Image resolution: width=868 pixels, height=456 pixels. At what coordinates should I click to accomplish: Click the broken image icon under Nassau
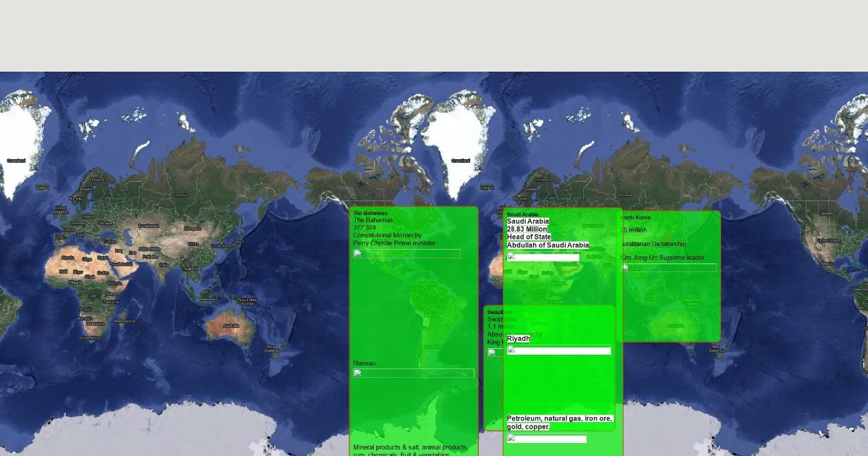click(x=413, y=373)
